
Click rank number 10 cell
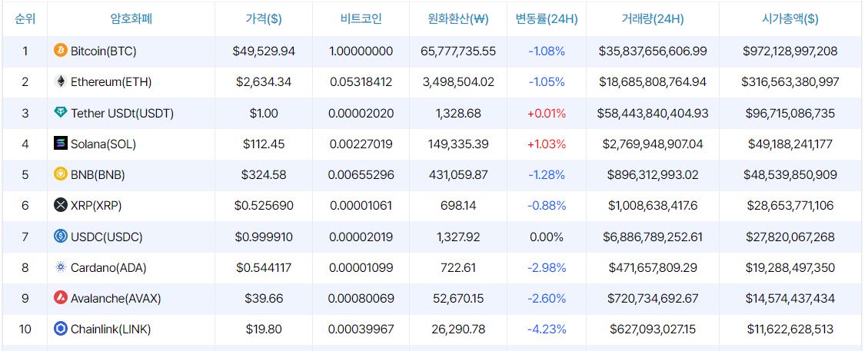click(x=25, y=329)
